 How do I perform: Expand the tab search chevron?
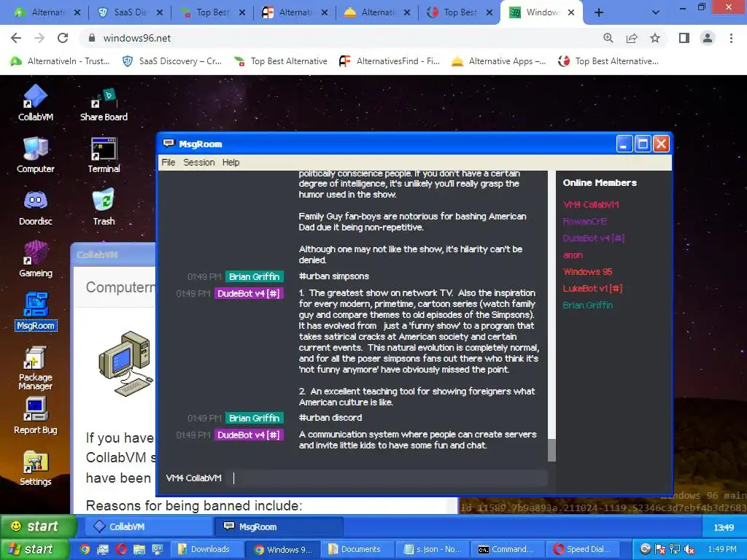click(x=656, y=13)
